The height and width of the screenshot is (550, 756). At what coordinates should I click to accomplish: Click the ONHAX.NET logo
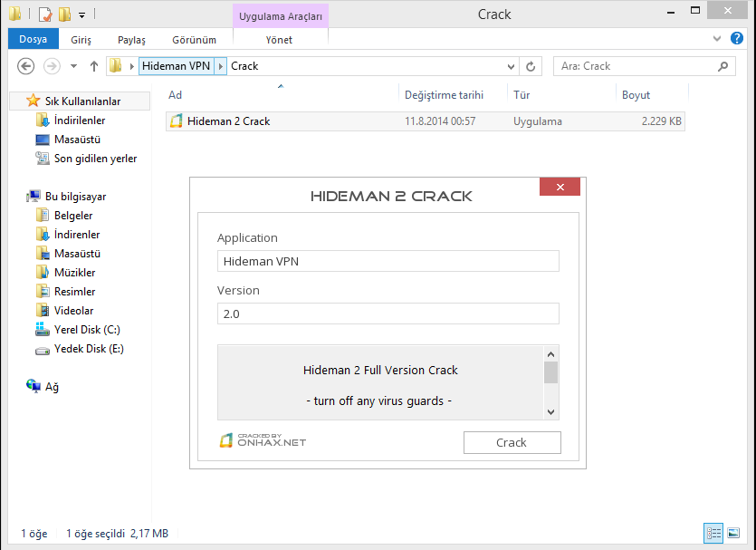point(263,440)
